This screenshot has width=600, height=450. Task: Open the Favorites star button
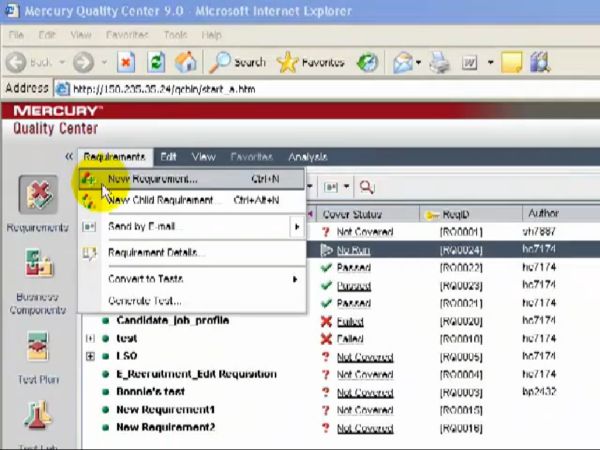(310, 62)
